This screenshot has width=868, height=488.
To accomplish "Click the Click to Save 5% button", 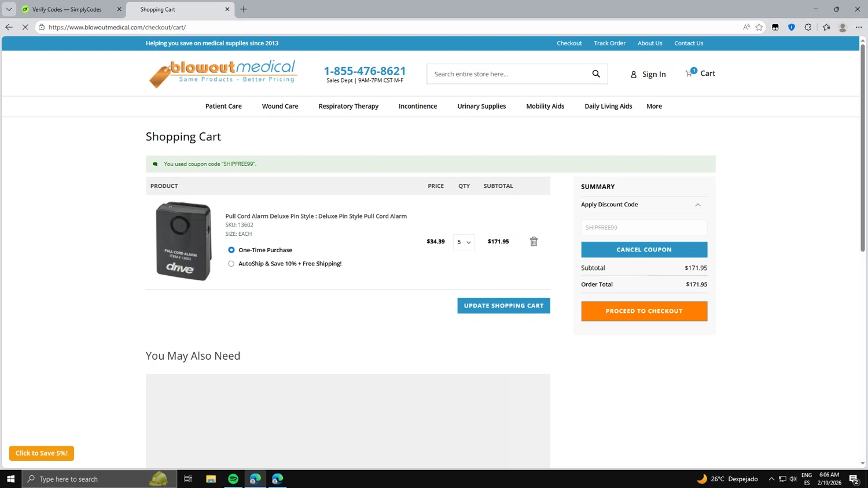I will pyautogui.click(x=42, y=453).
